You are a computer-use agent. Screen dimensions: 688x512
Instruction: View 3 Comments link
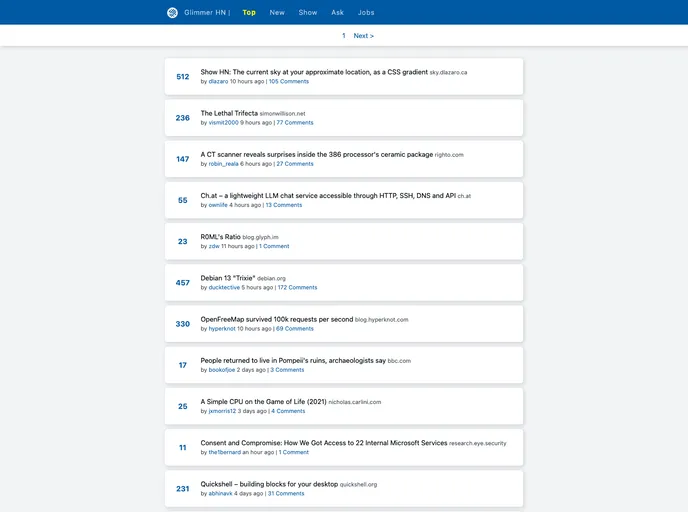[x=287, y=370]
